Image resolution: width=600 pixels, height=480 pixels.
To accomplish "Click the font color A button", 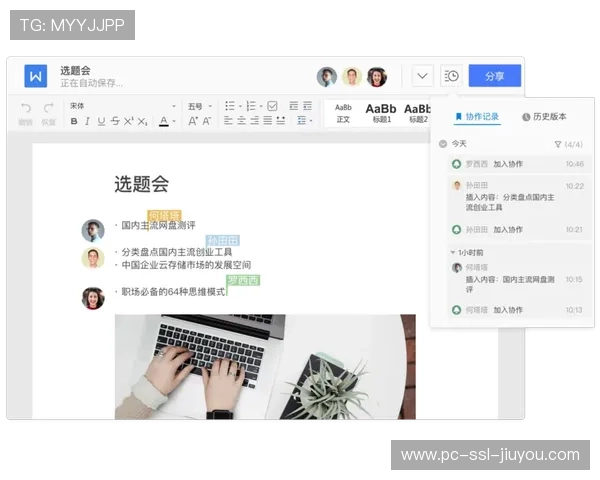I will [164, 121].
